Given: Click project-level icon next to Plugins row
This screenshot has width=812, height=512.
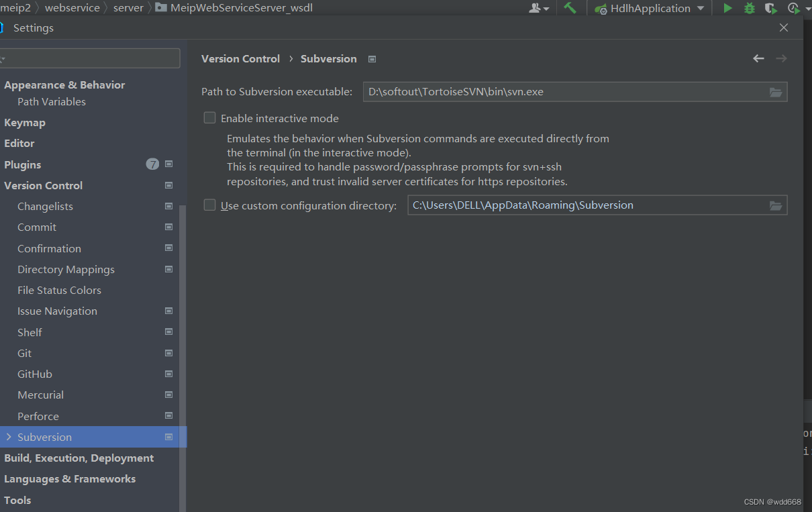Looking at the screenshot, I should point(168,164).
